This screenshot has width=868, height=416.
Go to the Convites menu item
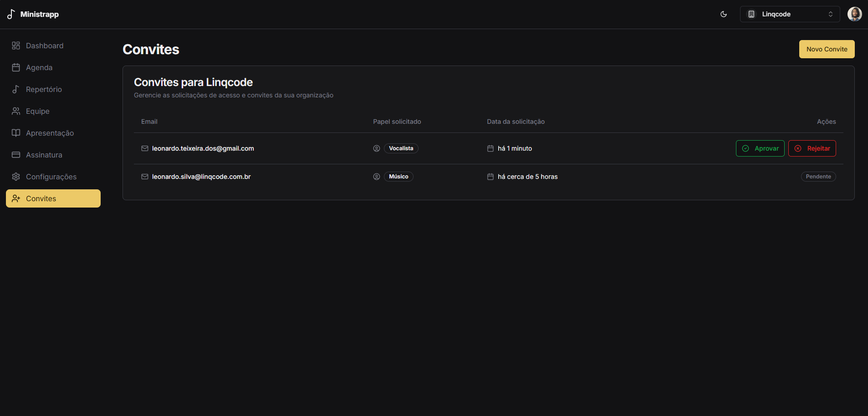53,198
